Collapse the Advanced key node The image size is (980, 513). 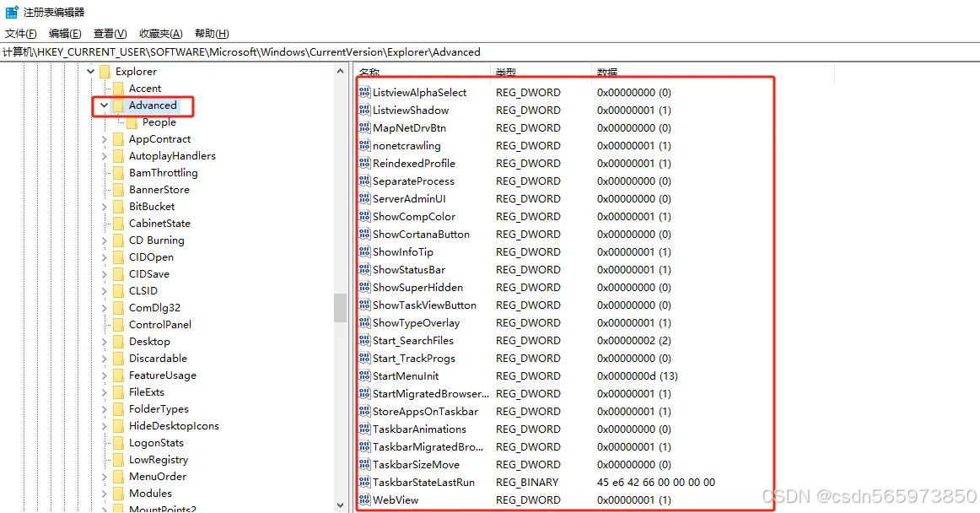(105, 105)
